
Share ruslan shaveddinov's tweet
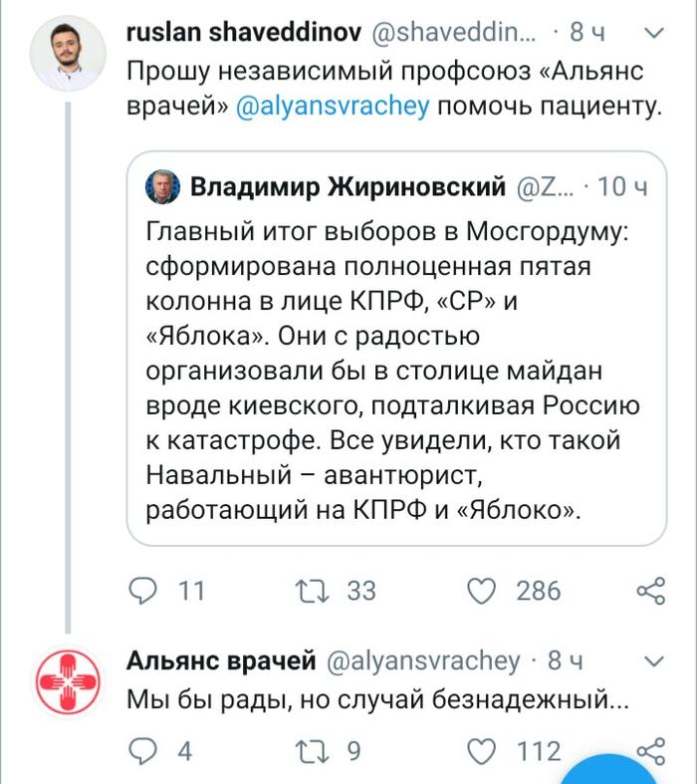pos(650,591)
